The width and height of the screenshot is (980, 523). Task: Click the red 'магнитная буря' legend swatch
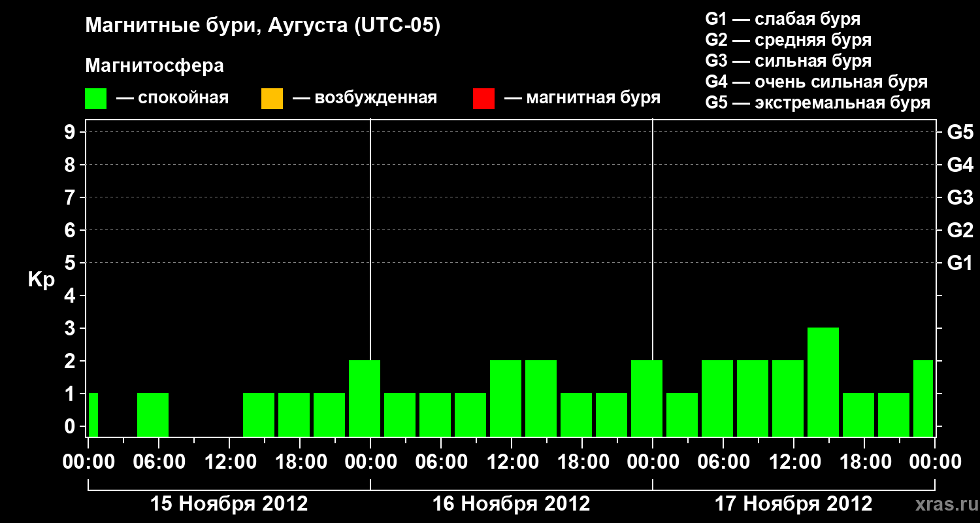pyautogui.click(x=483, y=99)
